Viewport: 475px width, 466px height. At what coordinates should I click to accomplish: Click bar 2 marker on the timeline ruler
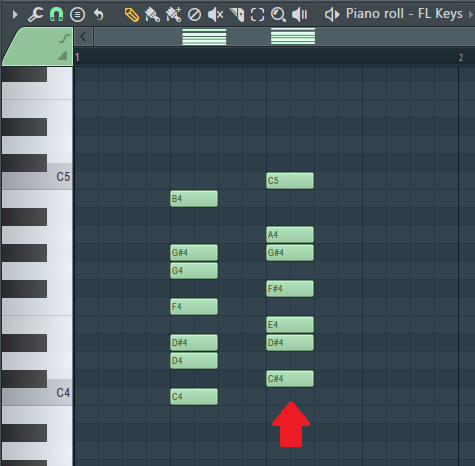(461, 57)
